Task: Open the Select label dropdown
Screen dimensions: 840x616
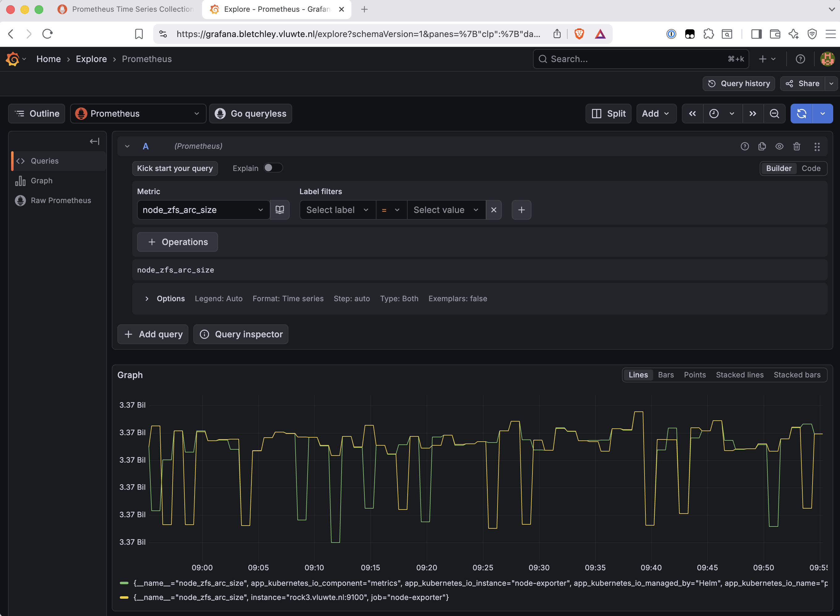Action: pos(337,210)
